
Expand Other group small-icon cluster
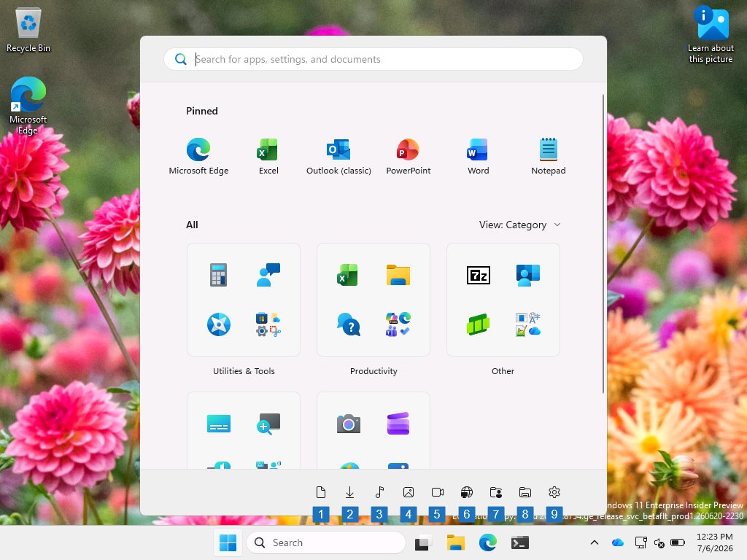(x=528, y=324)
